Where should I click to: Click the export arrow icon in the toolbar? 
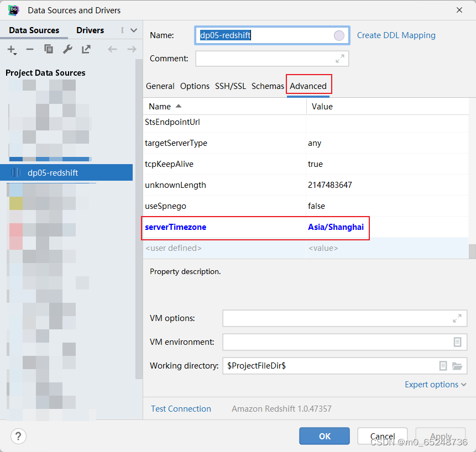pos(86,49)
